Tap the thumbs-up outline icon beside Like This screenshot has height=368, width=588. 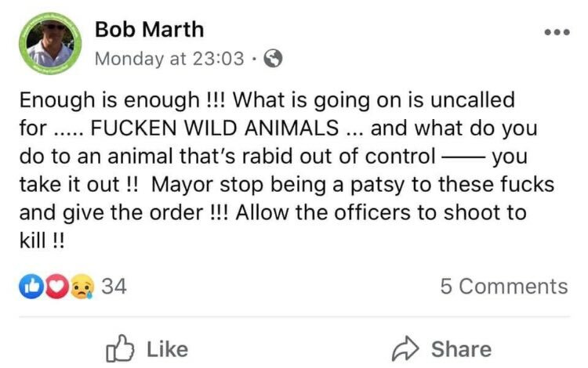[x=120, y=348]
